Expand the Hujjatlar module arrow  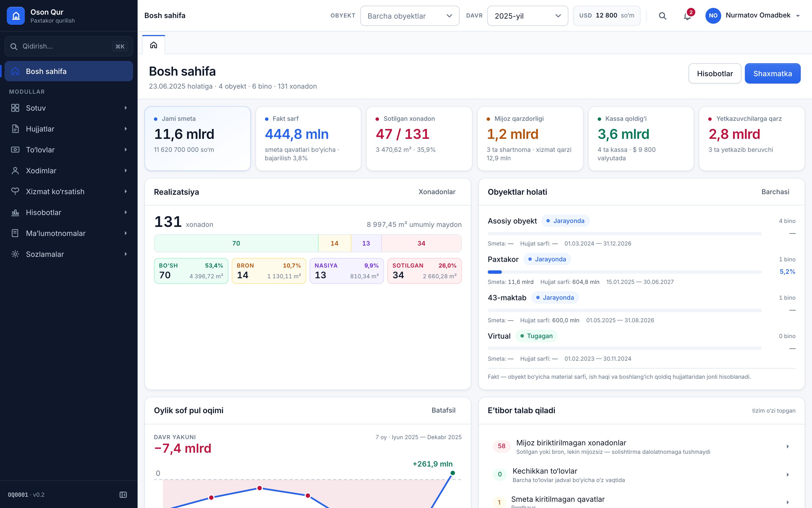[126, 129]
